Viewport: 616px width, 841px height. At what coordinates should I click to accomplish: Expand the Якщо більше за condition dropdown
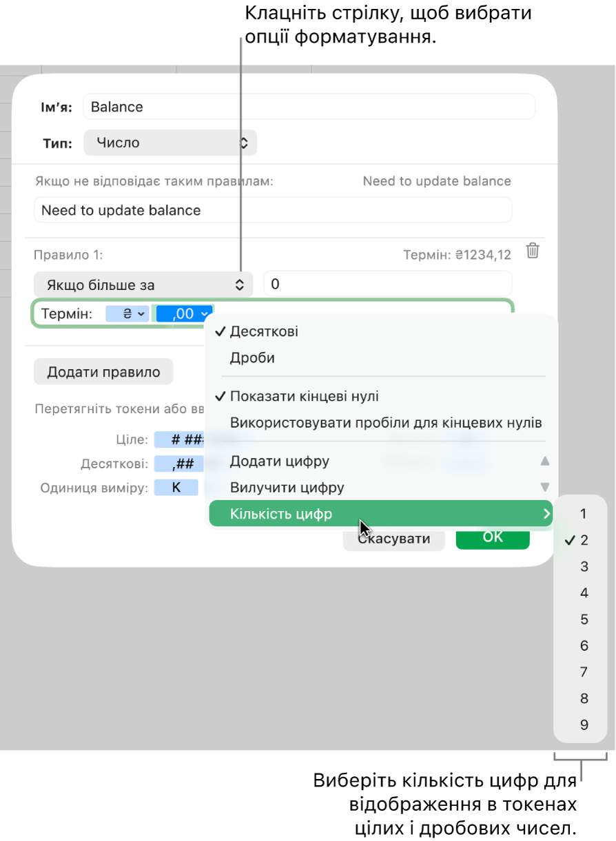point(144,284)
